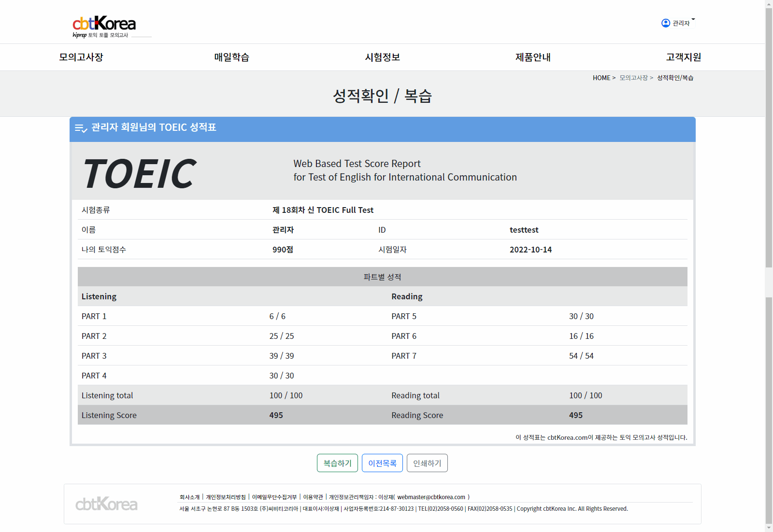Click the user profile avatar icon
Screen dimensions: 773x532
[666, 23]
